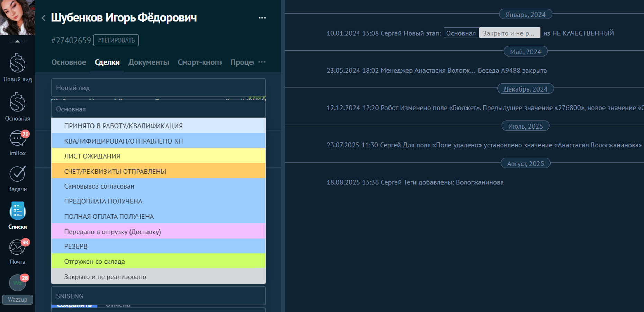The width and height of the screenshot is (644, 312).
Task: Open the Основная pipeline sidebar icon
Action: coord(17,106)
